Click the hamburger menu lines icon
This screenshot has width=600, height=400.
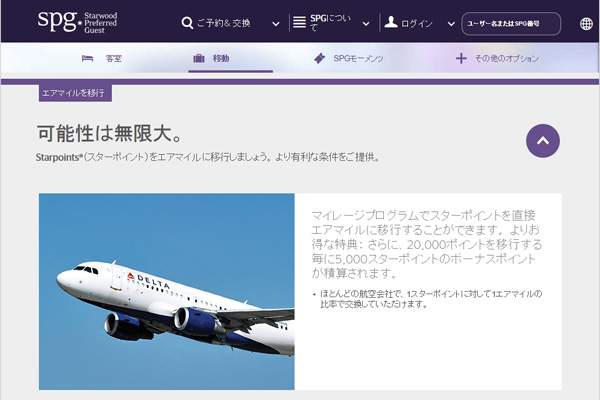pos(299,23)
